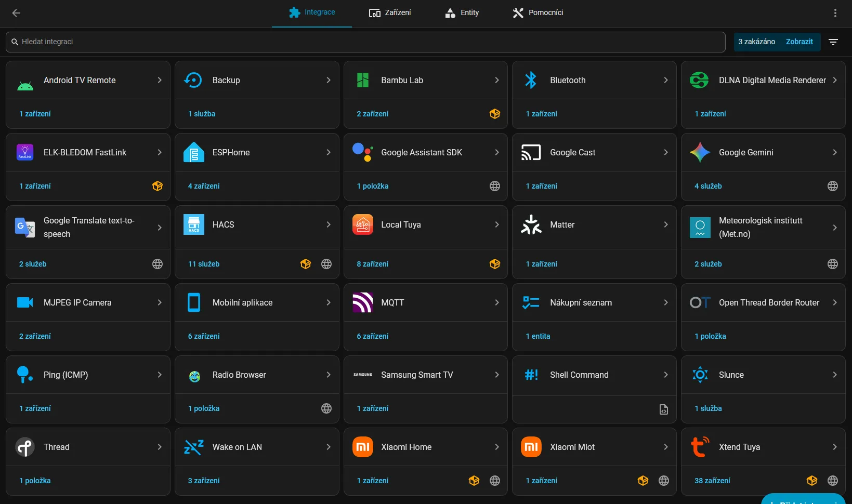The width and height of the screenshot is (852, 504).
Task: Click the Radio Browser icon
Action: pos(194,376)
